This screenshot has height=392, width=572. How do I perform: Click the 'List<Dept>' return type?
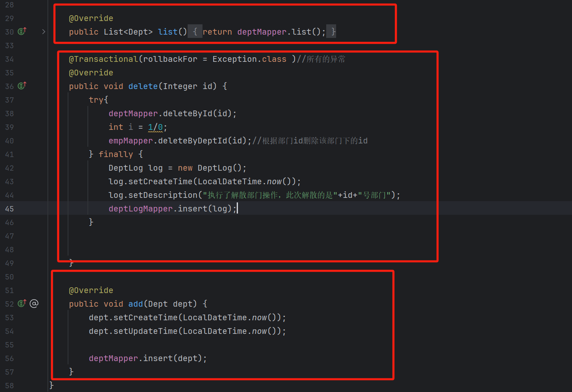pos(128,32)
